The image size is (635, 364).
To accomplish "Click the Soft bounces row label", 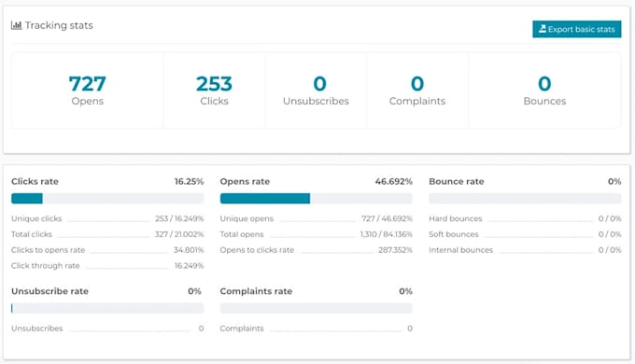I will click(454, 234).
